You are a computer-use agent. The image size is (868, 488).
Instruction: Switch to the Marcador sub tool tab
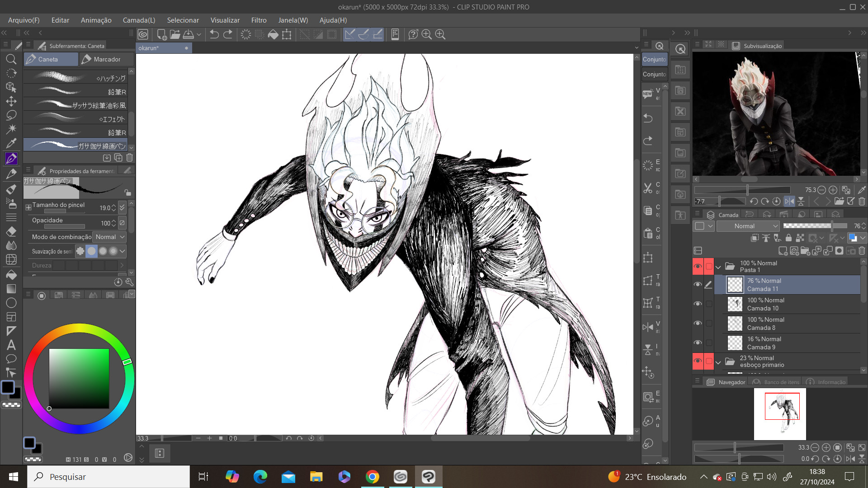coord(107,59)
